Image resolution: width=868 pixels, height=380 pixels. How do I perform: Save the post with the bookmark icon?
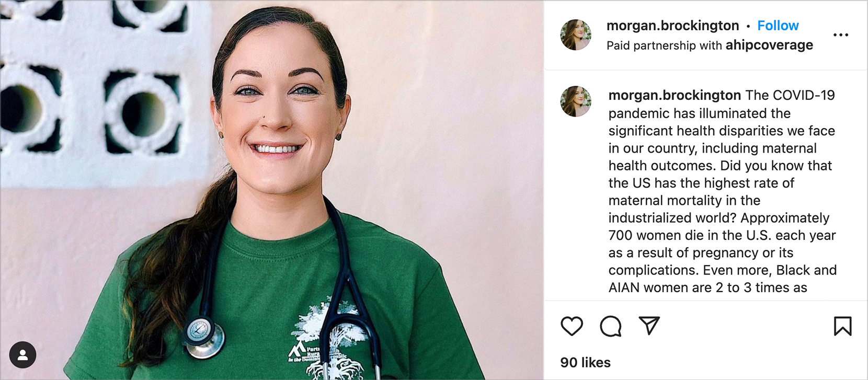click(842, 326)
